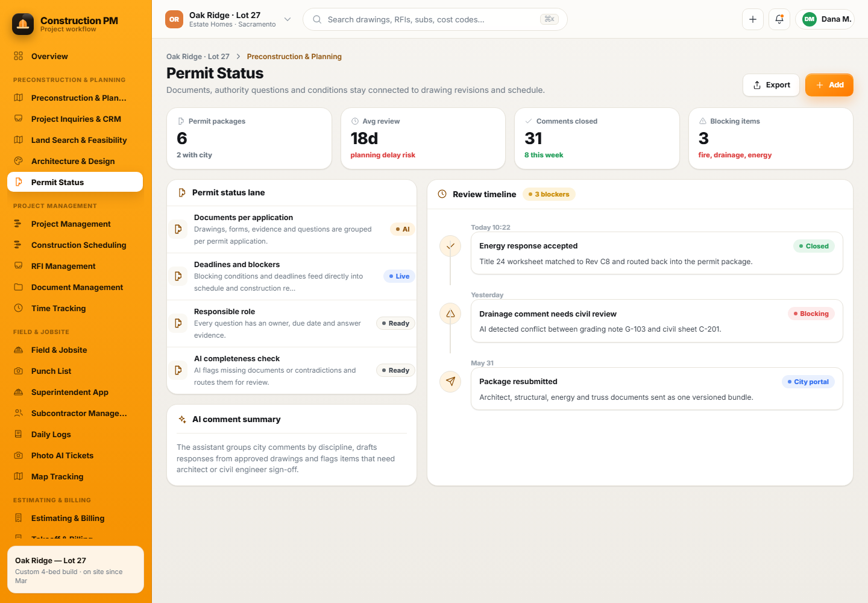Focus the search drawings, RFIs field
The width and height of the screenshot is (868, 603).
pyautogui.click(x=435, y=19)
